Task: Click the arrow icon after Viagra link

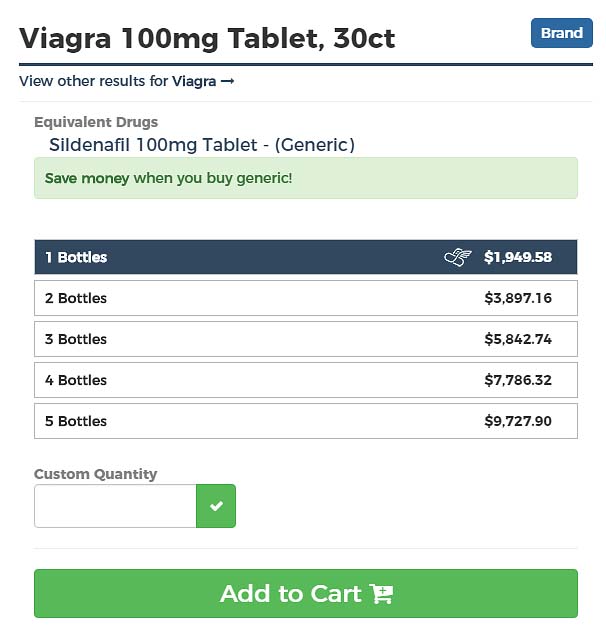Action: point(227,81)
